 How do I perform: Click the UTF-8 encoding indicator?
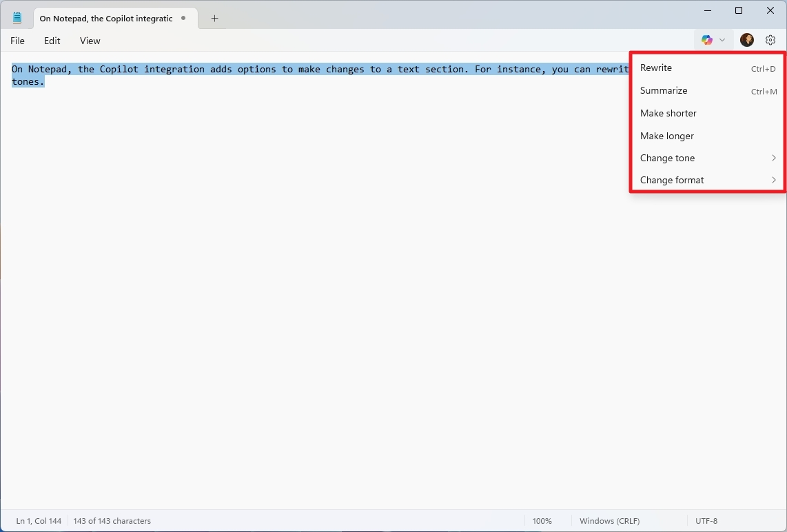click(706, 521)
